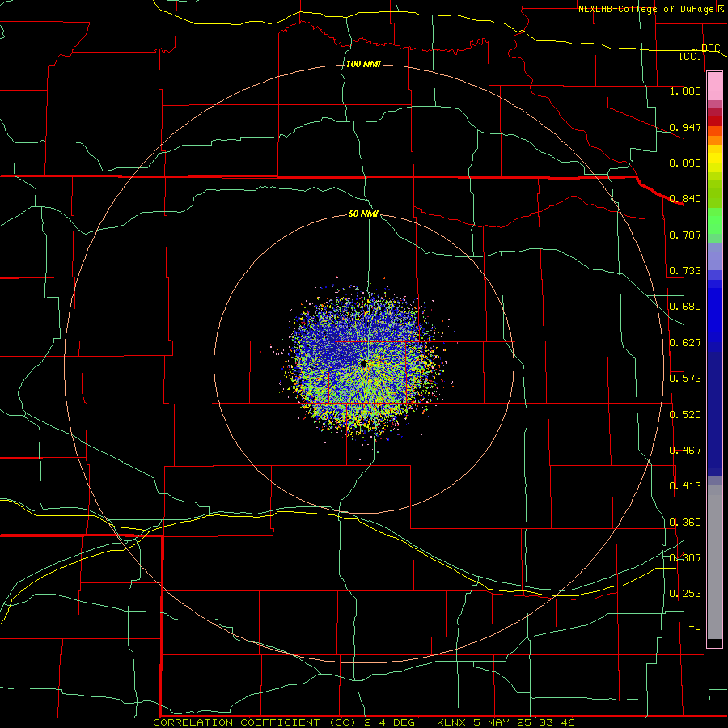Pick the red segment of color bar

click(714, 121)
